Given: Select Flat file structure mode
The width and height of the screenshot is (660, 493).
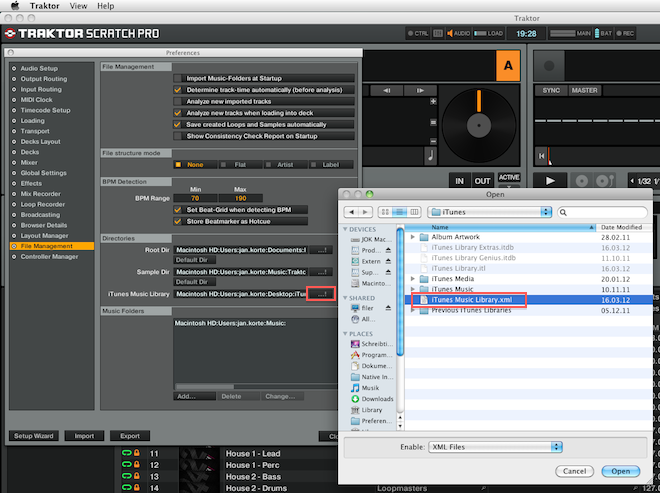Looking at the screenshot, I should pos(240,165).
